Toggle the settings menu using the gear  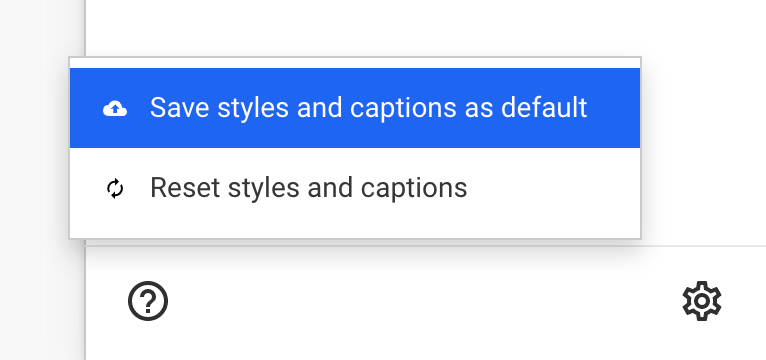pos(702,301)
